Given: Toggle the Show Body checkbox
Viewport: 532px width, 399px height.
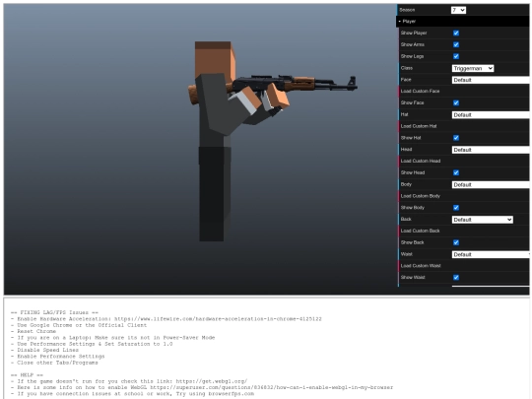Looking at the screenshot, I should pyautogui.click(x=456, y=208).
